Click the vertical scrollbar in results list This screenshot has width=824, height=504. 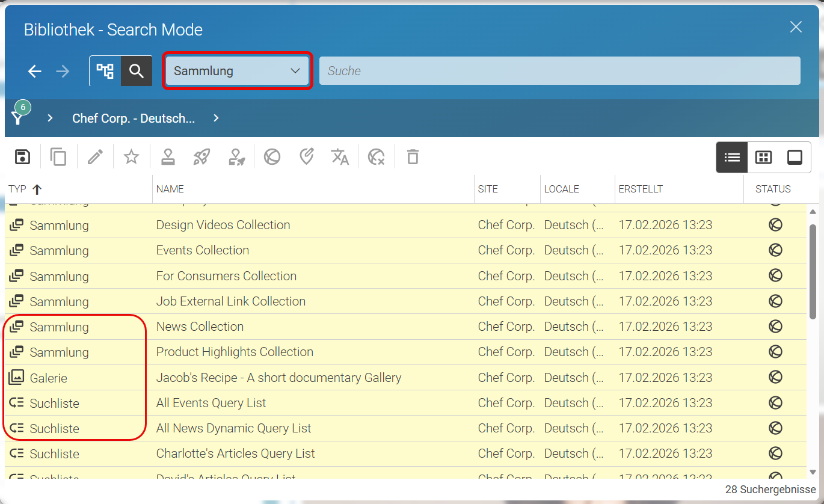click(x=813, y=271)
